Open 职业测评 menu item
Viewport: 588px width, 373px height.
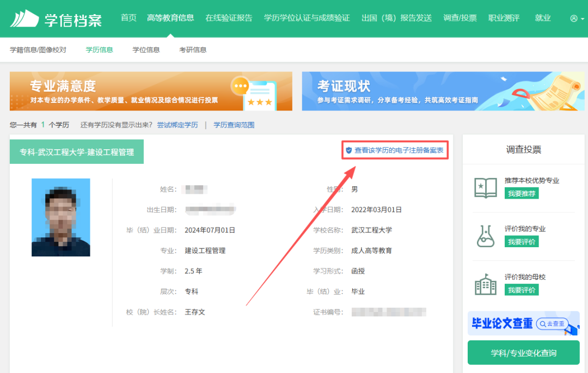(x=504, y=17)
